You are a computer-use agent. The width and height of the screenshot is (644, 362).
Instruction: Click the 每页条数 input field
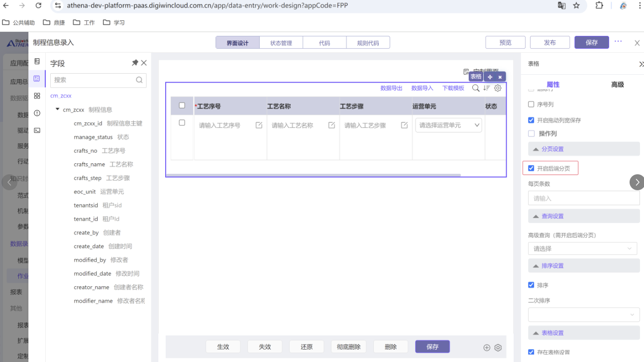coord(584,198)
